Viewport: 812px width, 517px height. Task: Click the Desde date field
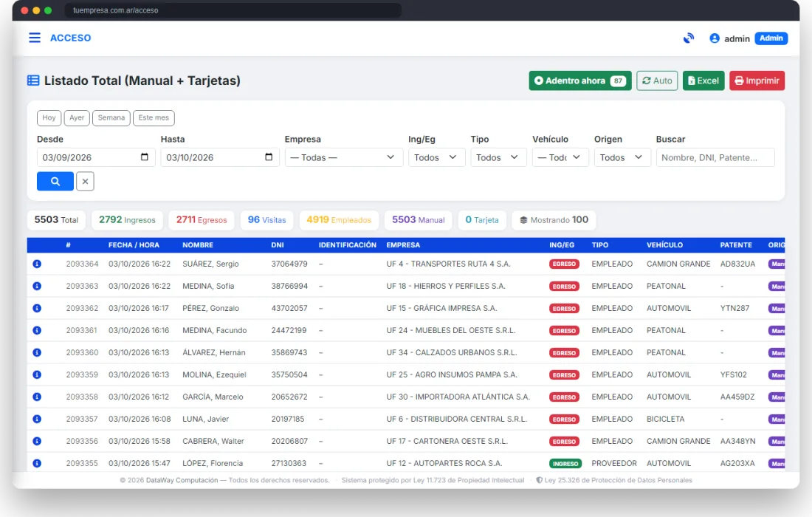click(96, 157)
